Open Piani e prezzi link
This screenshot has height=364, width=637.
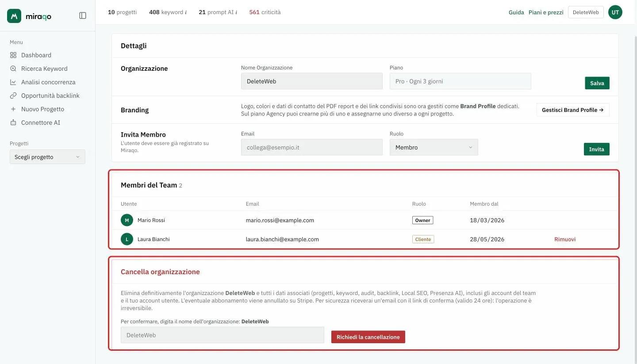546,12
